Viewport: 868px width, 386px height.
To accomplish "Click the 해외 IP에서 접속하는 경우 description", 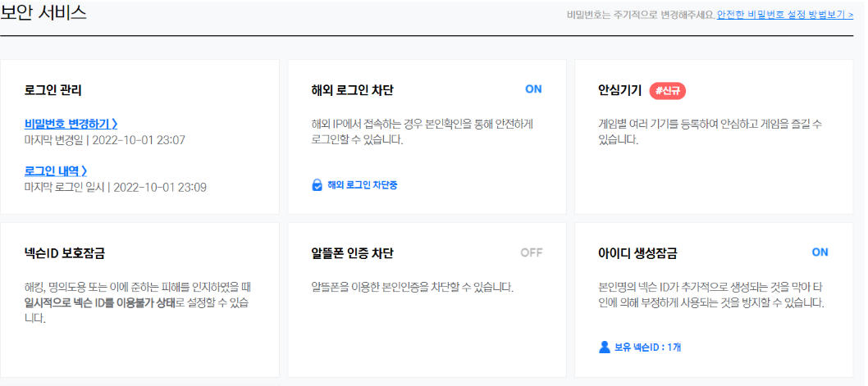I will [x=423, y=132].
